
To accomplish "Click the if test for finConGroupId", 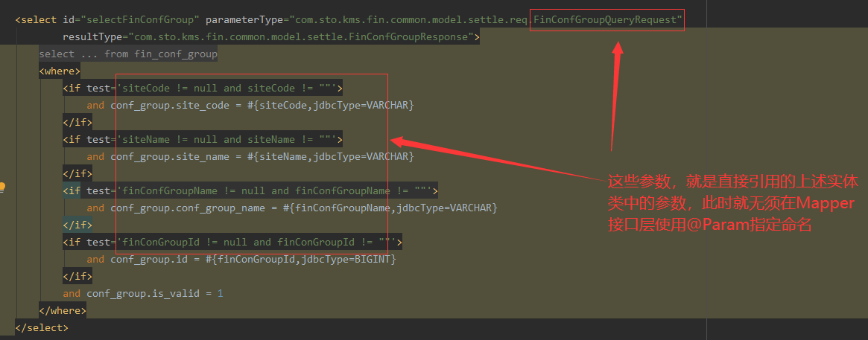I will click(232, 242).
